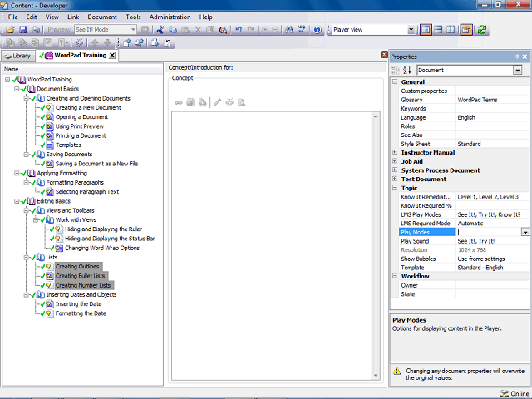Click the red close icon above Concept pane
Viewport: 532px width, 399px height.
(x=384, y=54)
